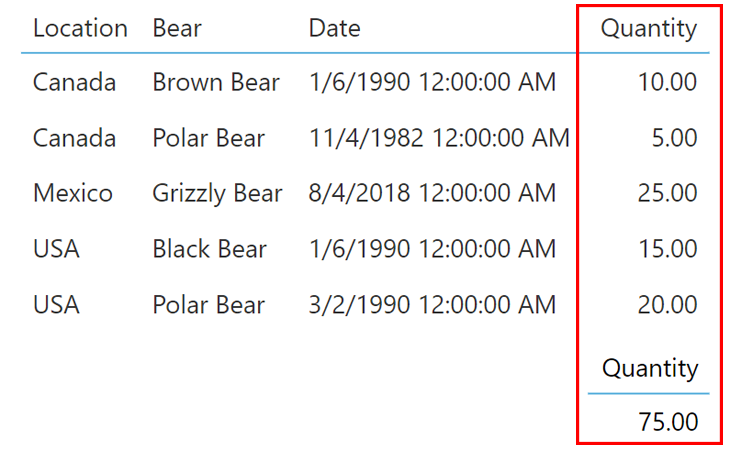This screenshot has height=449, width=730.
Task: Click the 3/2/1990 12:00:00 AM date cell
Action: tap(432, 305)
